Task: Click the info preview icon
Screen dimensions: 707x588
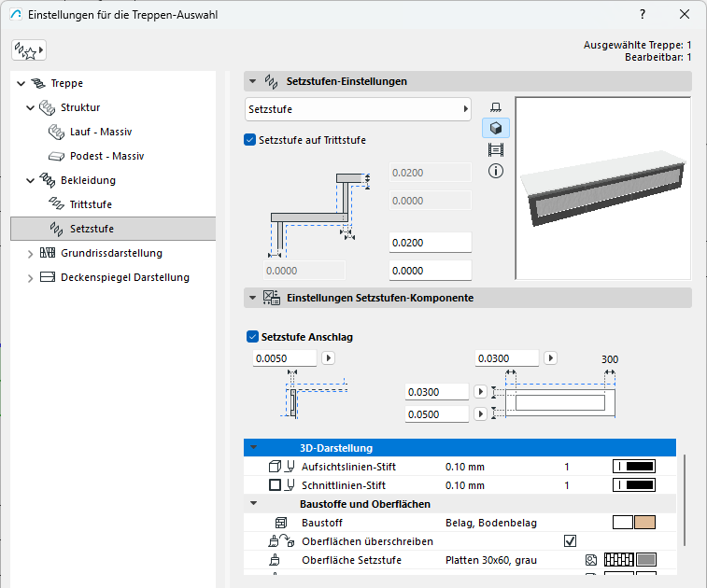Action: (x=496, y=171)
